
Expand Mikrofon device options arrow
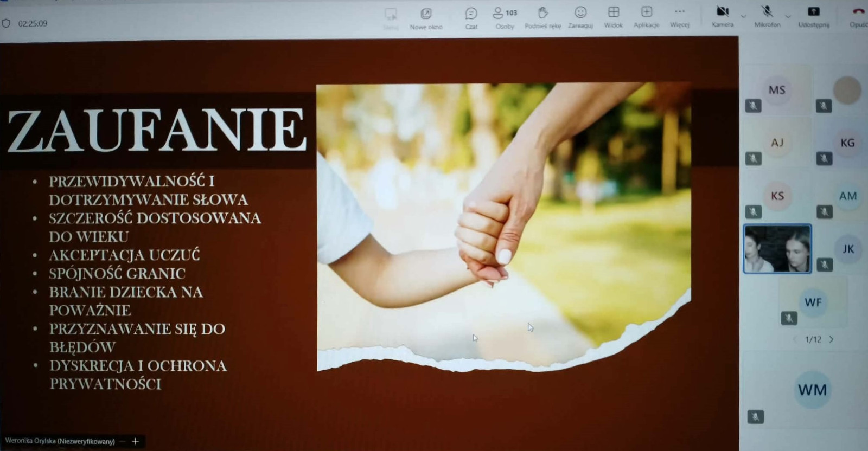pos(788,17)
